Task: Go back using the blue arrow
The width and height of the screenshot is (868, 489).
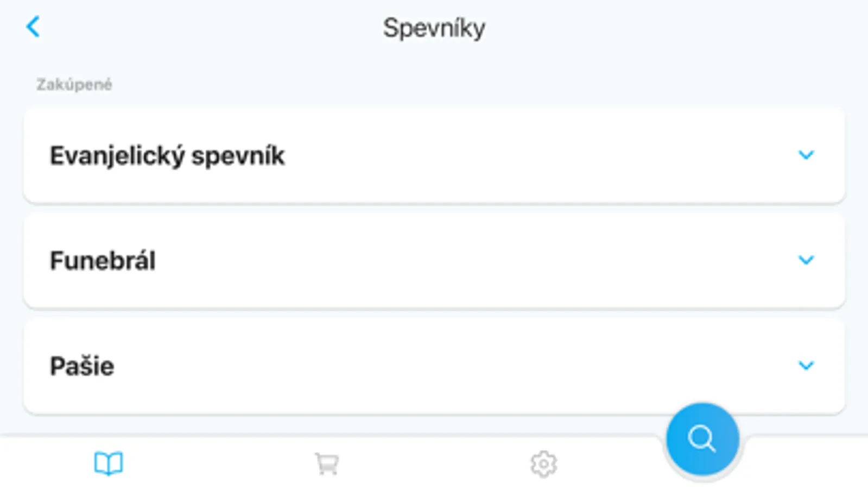Action: 33,27
